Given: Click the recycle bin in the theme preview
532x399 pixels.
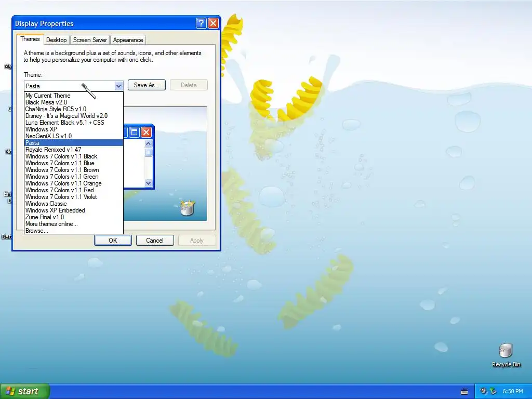Looking at the screenshot, I should tap(187, 208).
